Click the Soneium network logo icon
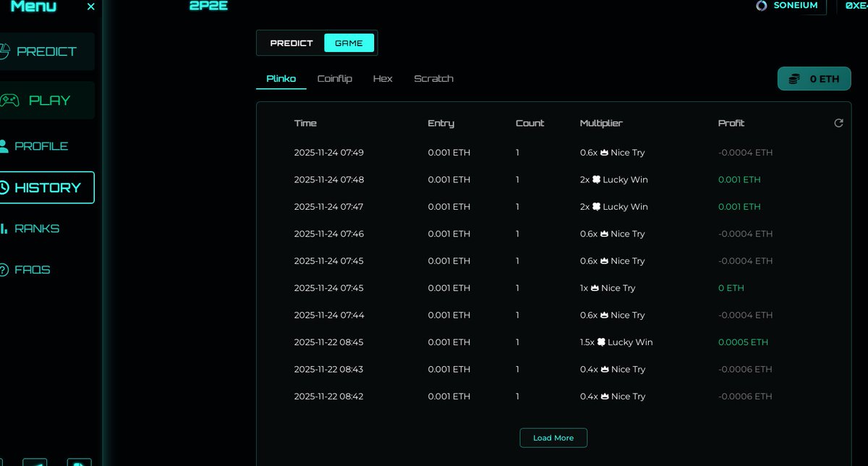This screenshot has height=466, width=868. [x=761, y=6]
